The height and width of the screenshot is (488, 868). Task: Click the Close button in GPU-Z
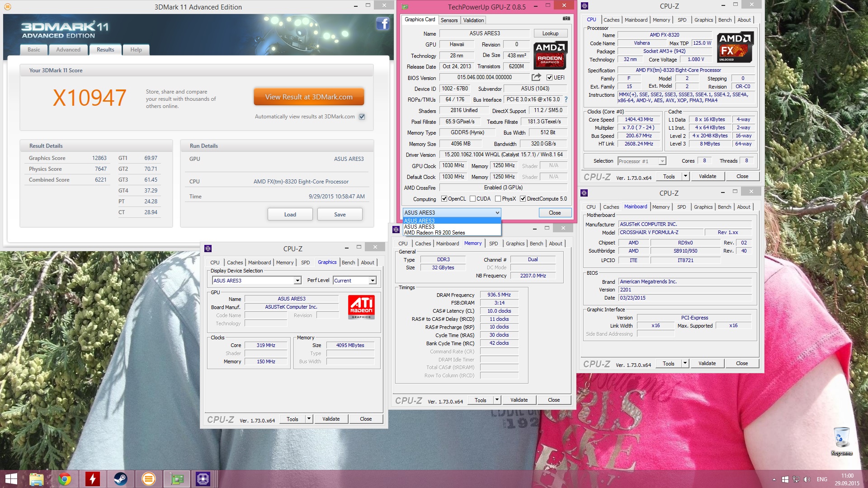(x=555, y=213)
